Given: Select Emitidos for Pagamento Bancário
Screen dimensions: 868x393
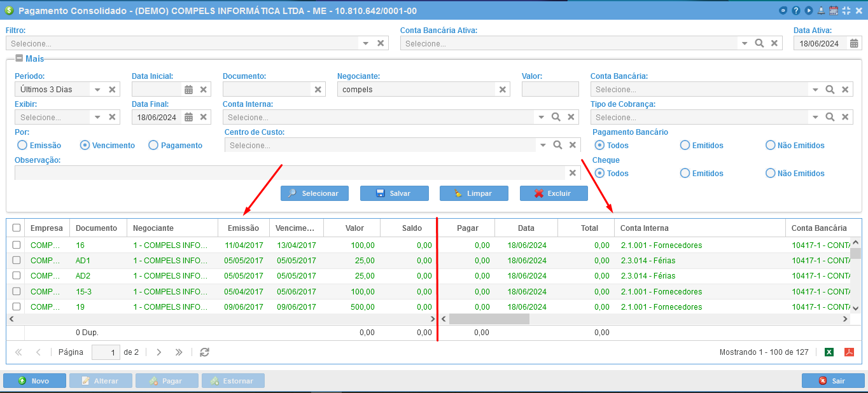Looking at the screenshot, I should pos(685,145).
